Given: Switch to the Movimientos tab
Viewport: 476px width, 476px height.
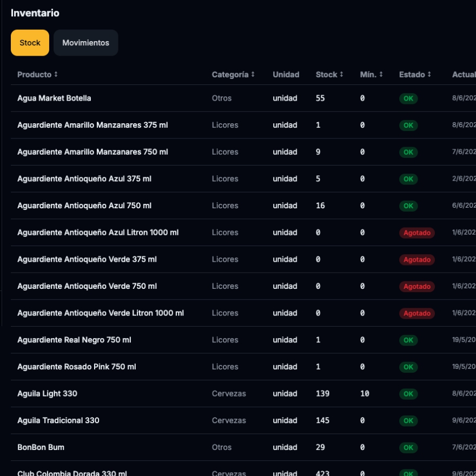Looking at the screenshot, I should [85, 43].
